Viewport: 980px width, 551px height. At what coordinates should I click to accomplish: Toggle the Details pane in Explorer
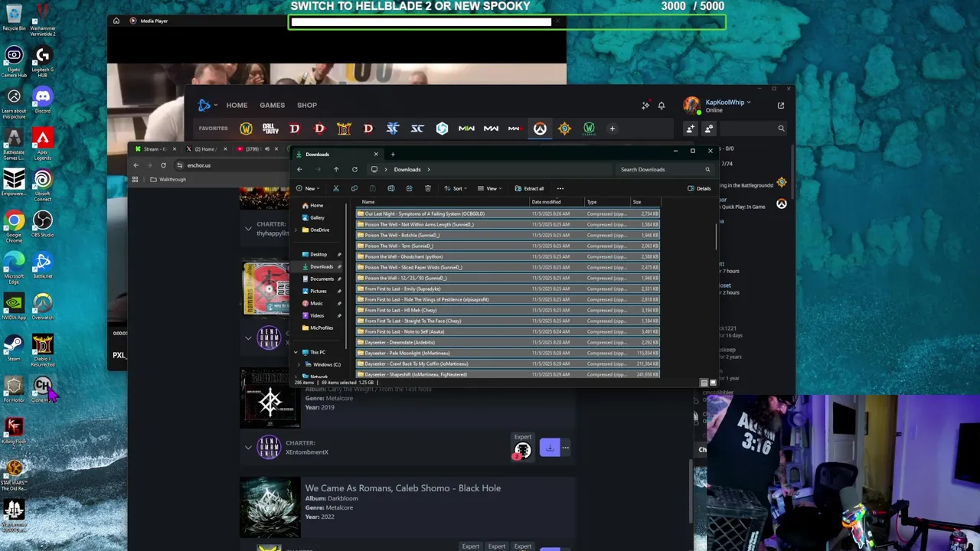tap(699, 188)
